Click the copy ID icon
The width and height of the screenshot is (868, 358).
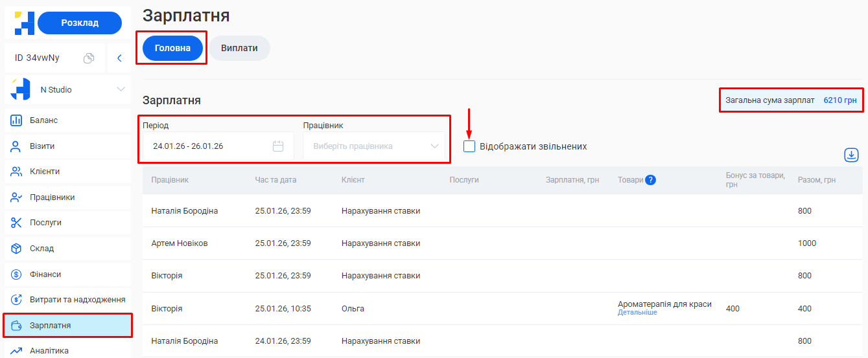[x=89, y=58]
